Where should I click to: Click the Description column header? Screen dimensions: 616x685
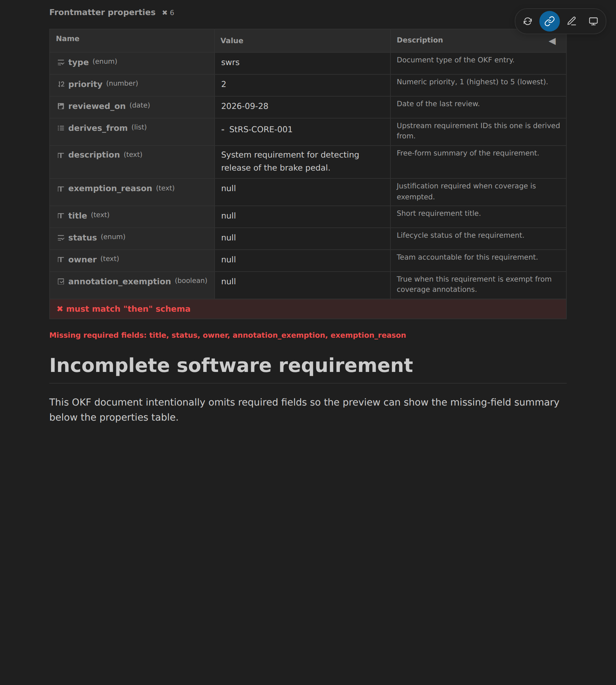click(x=420, y=40)
